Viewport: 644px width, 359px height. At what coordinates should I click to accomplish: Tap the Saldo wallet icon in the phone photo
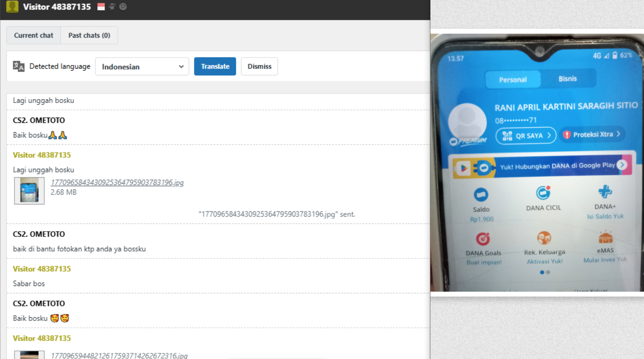click(x=481, y=195)
